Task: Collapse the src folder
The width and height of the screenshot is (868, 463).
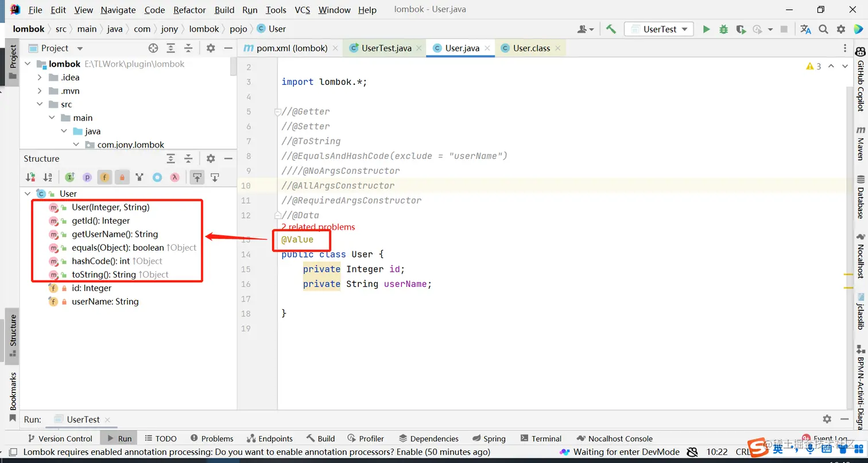Action: coord(40,104)
